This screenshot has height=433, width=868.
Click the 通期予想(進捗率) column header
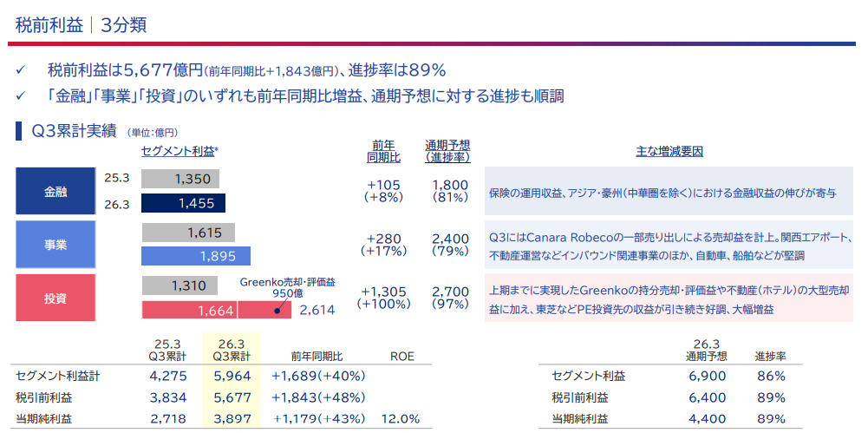[447, 151]
